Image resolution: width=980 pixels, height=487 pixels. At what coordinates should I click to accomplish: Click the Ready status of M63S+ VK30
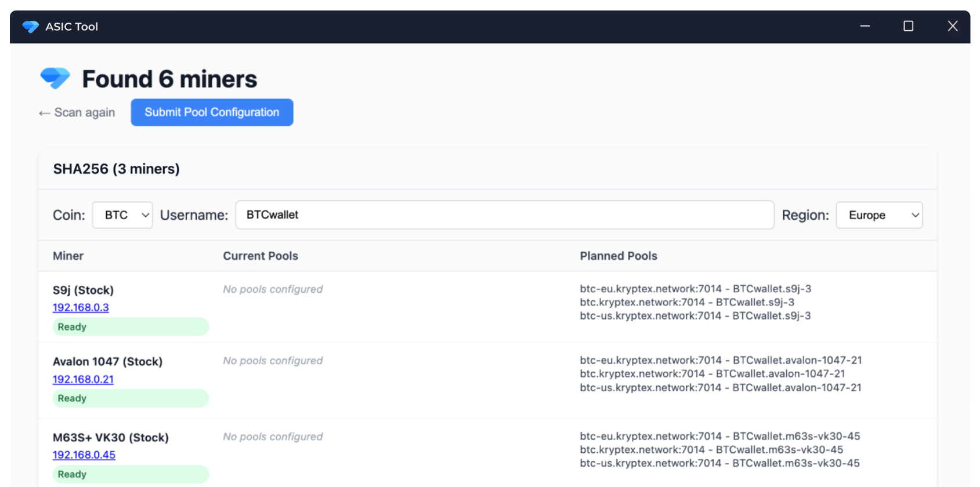[x=131, y=474]
